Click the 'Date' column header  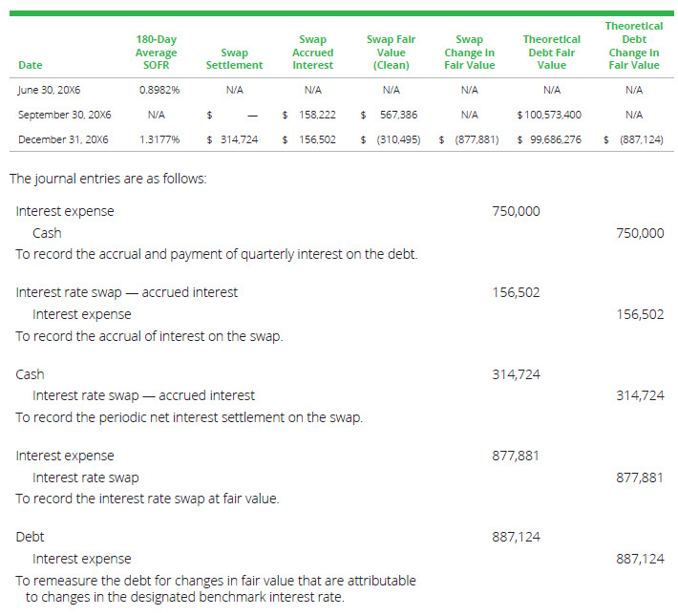[x=31, y=65]
